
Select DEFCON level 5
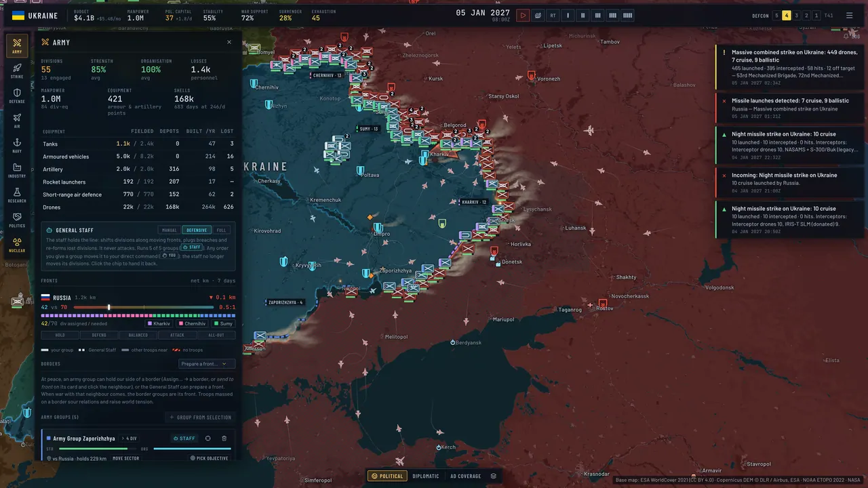click(x=777, y=15)
